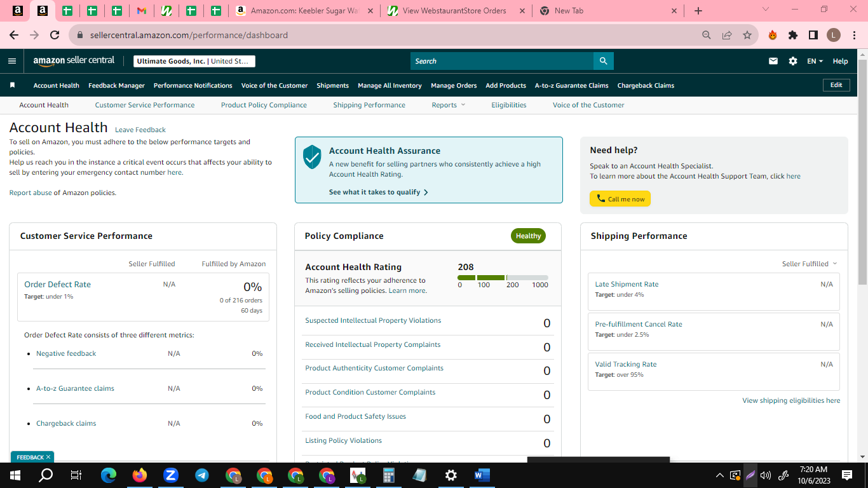This screenshot has width=868, height=488.
Task: Open the Chrome tab search chevron
Action: pos(766,10)
